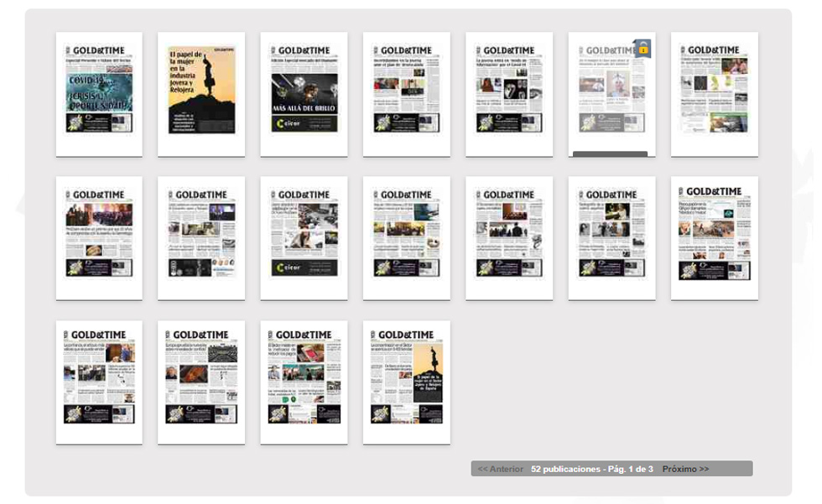This screenshot has width=822, height=504.
Task: Open the second-row issue with cicor ad
Action: (304, 238)
